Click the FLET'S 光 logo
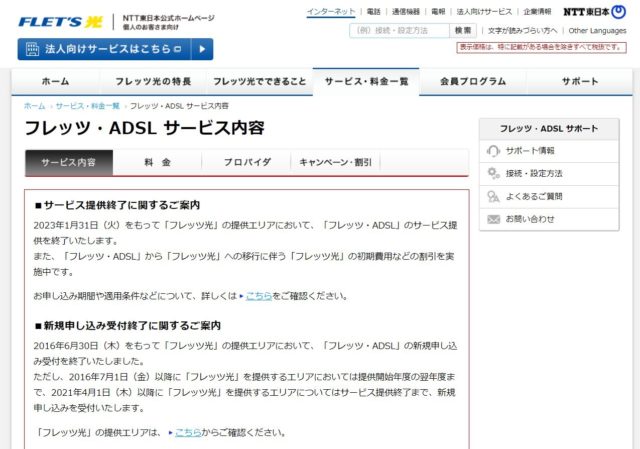The width and height of the screenshot is (640, 449). pos(60,22)
